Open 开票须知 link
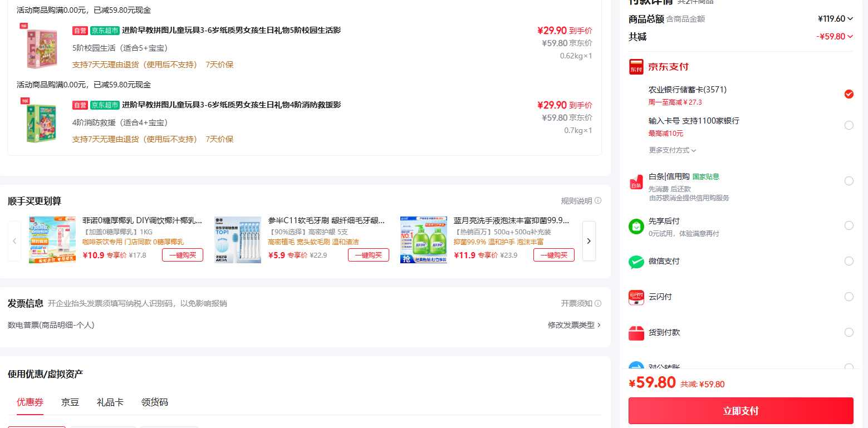 click(577, 303)
